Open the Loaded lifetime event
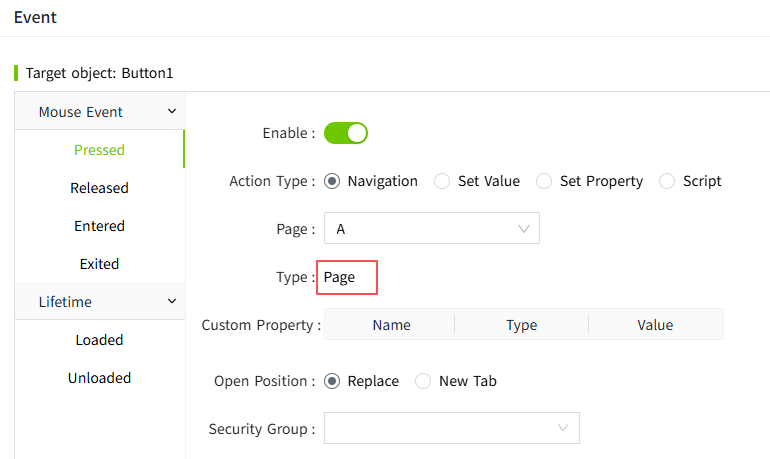The image size is (770, 459). coord(99,340)
